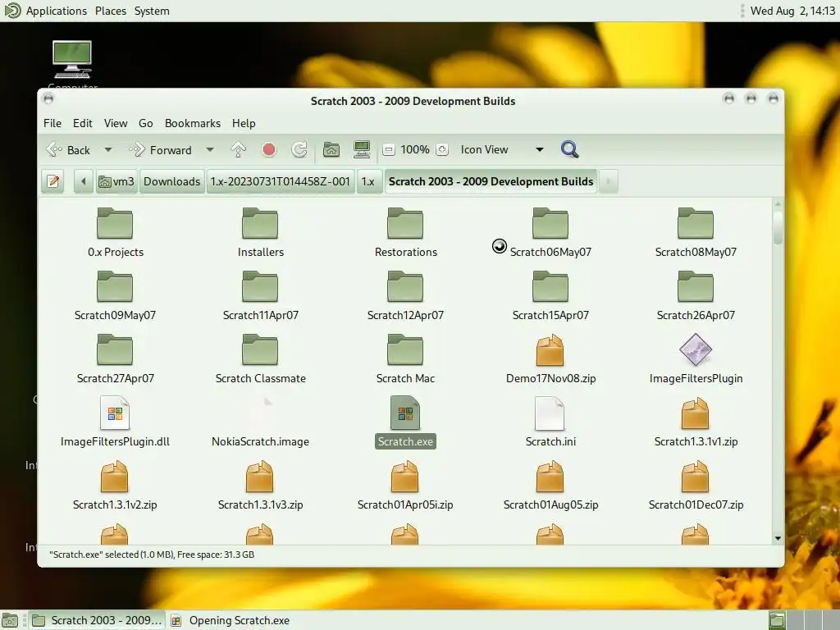Image resolution: width=840 pixels, height=630 pixels.
Task: Open the System menu in top panel
Action: coord(152,11)
